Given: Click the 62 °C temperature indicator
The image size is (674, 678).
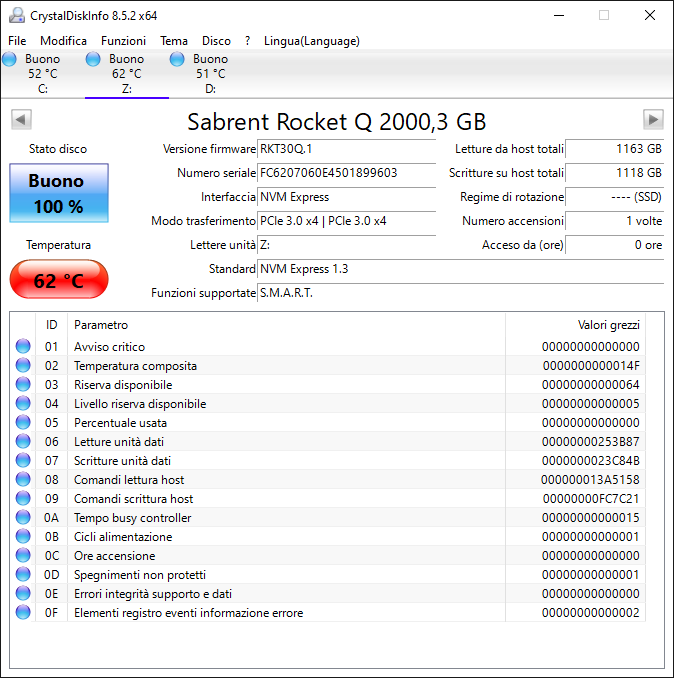Looking at the screenshot, I should (x=59, y=279).
